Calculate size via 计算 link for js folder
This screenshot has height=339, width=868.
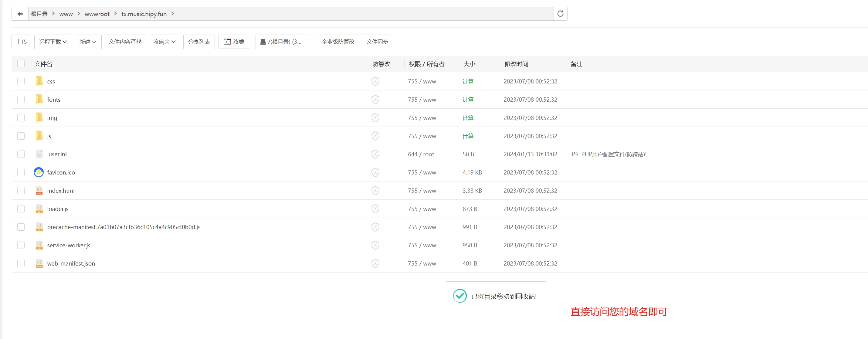468,136
